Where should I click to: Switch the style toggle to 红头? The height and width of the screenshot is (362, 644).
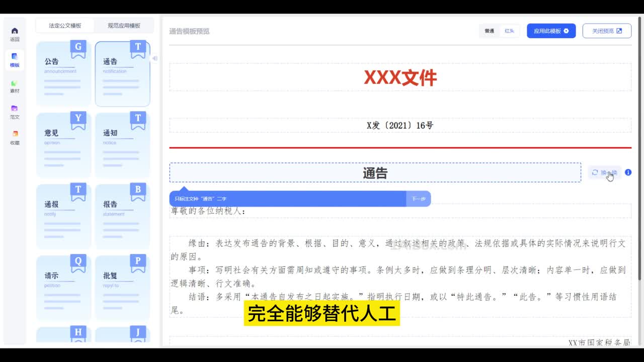point(509,31)
